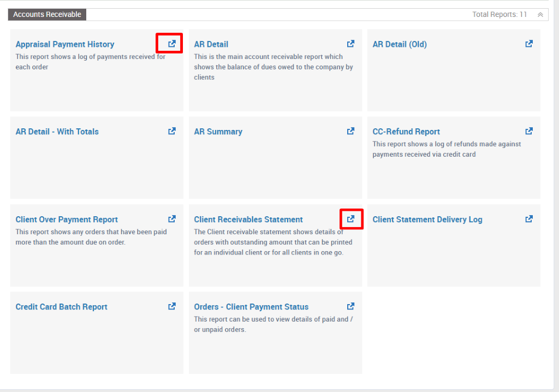Open AR Detail (Old) via its launch icon
The height and width of the screenshot is (392, 559).
coord(528,43)
